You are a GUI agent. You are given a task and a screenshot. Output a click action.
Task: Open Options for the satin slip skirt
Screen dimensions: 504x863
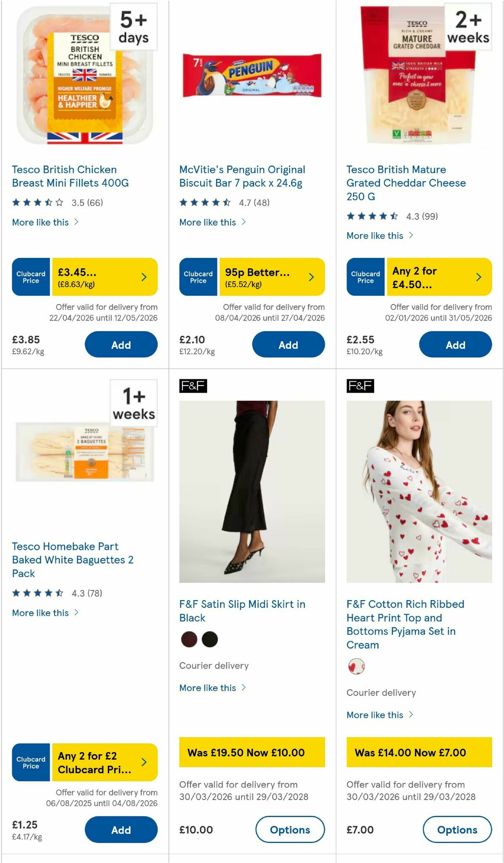290,830
